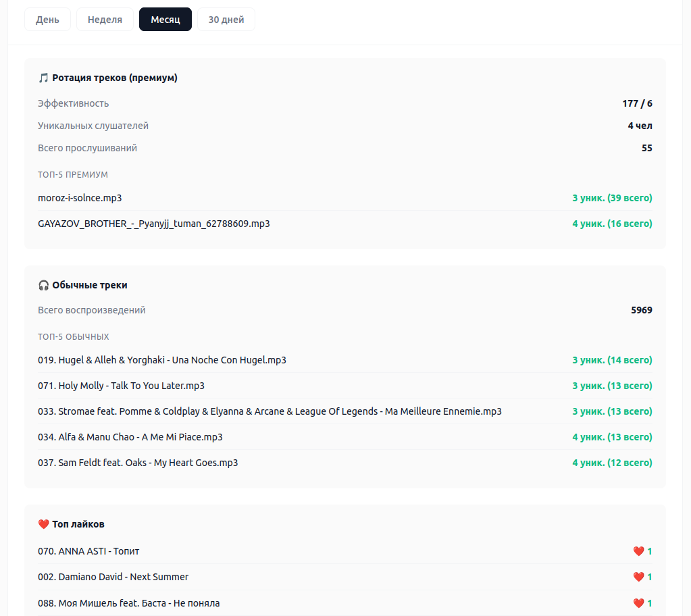Click the like heart for Damiano David track

pos(638,577)
